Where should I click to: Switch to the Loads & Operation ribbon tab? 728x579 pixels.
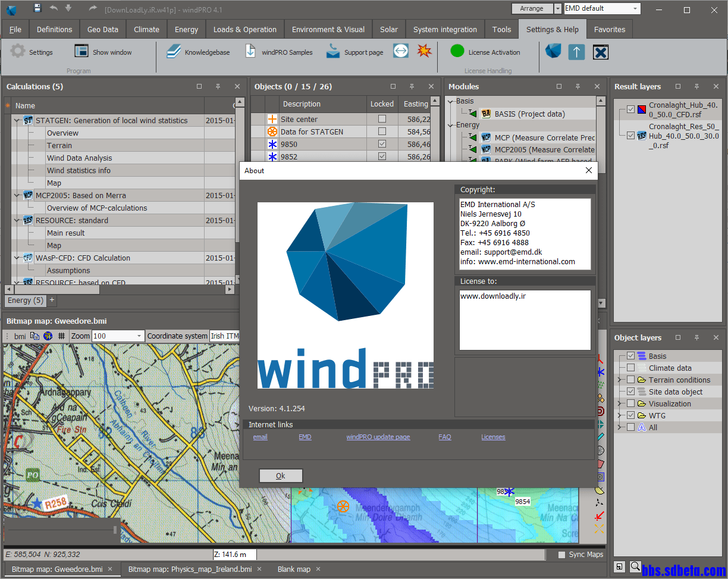point(244,29)
